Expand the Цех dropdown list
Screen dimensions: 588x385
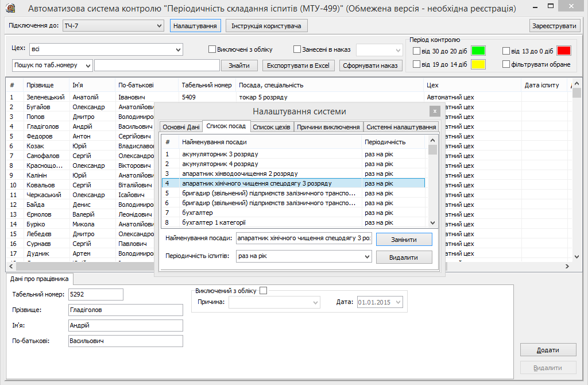click(177, 50)
